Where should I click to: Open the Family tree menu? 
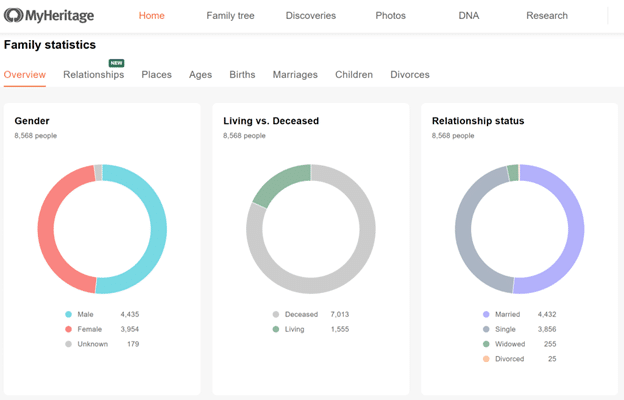pyautogui.click(x=230, y=16)
